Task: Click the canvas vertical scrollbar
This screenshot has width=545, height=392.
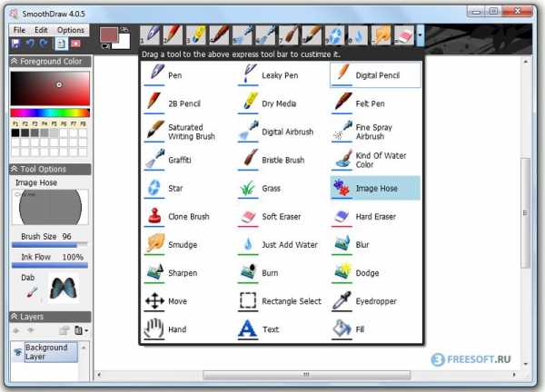Action: tap(526, 212)
